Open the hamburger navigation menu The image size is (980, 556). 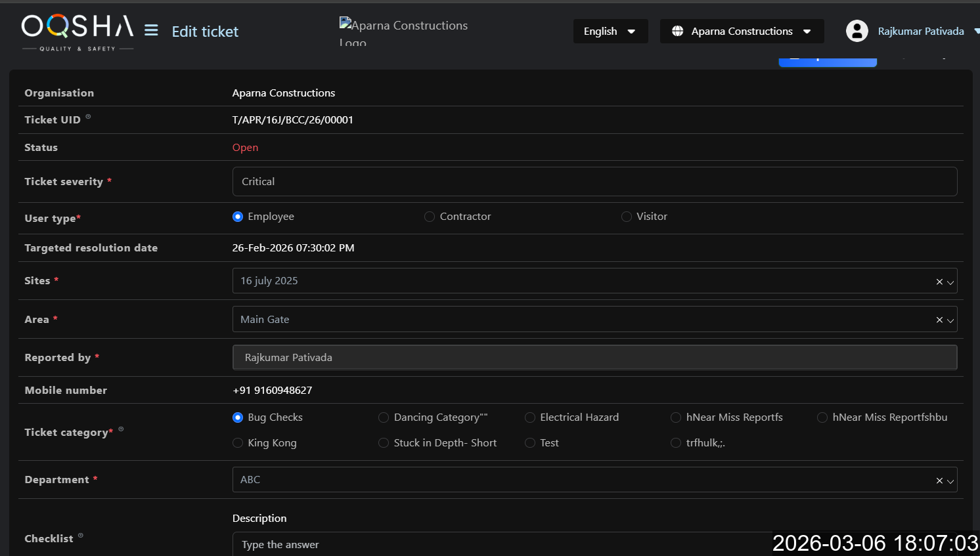[151, 31]
